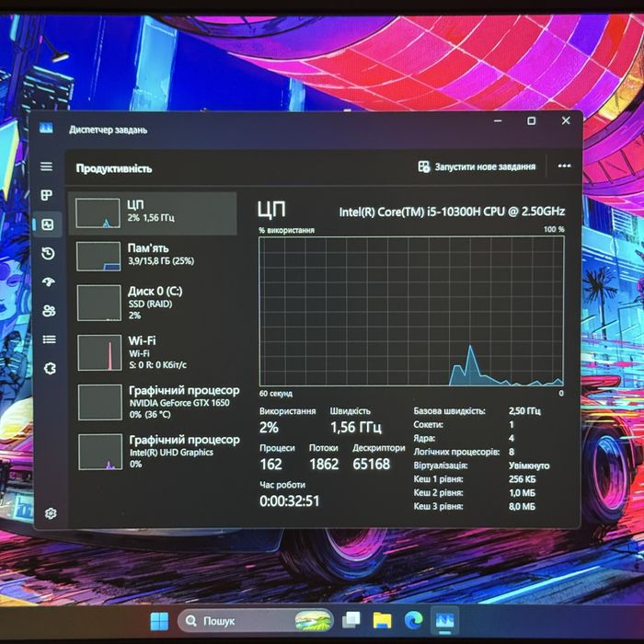Click the 'Кеш 3 рівня' value 8,0 МБ
Image resolution: width=644 pixels, height=644 pixels.
pyautogui.click(x=522, y=506)
